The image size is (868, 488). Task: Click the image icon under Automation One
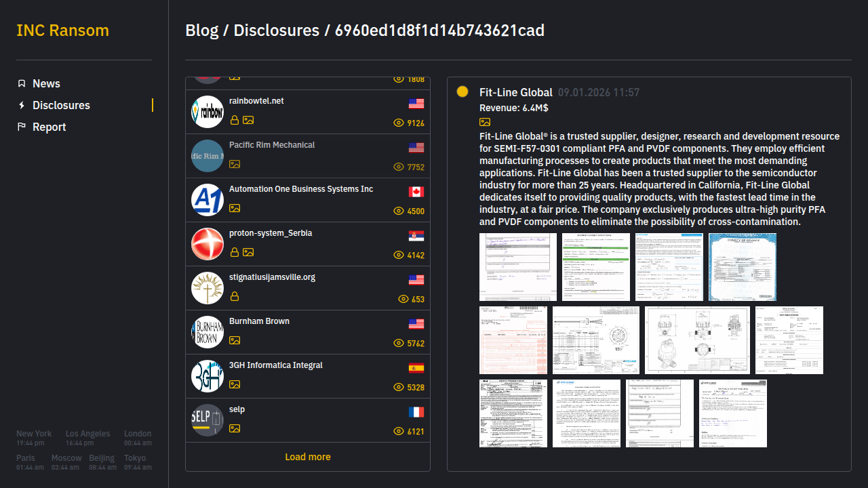[235, 208]
